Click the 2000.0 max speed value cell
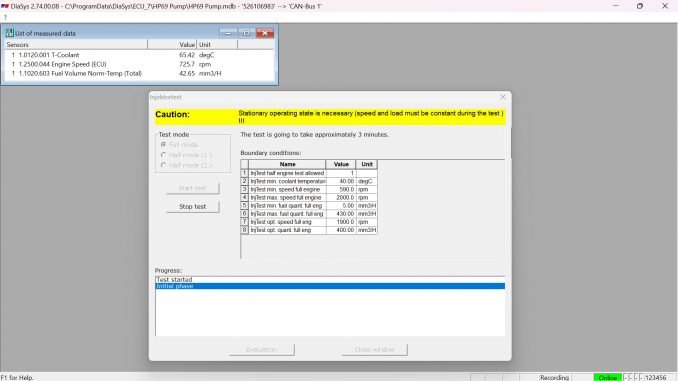This screenshot has height=381, width=678. 341,197
